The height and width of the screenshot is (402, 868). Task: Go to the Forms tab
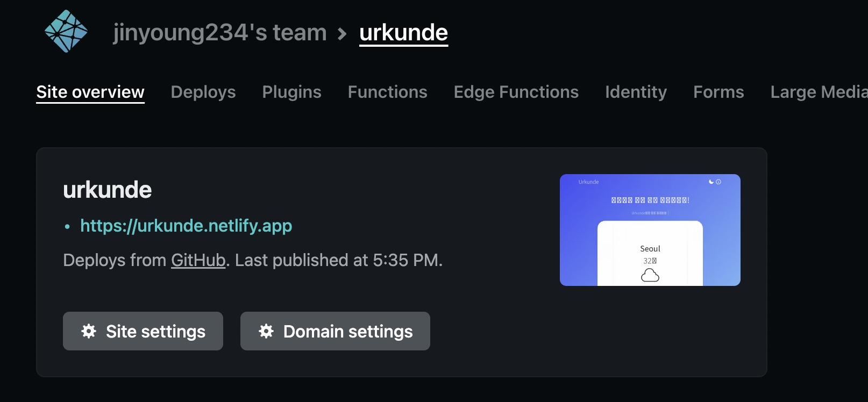[718, 92]
